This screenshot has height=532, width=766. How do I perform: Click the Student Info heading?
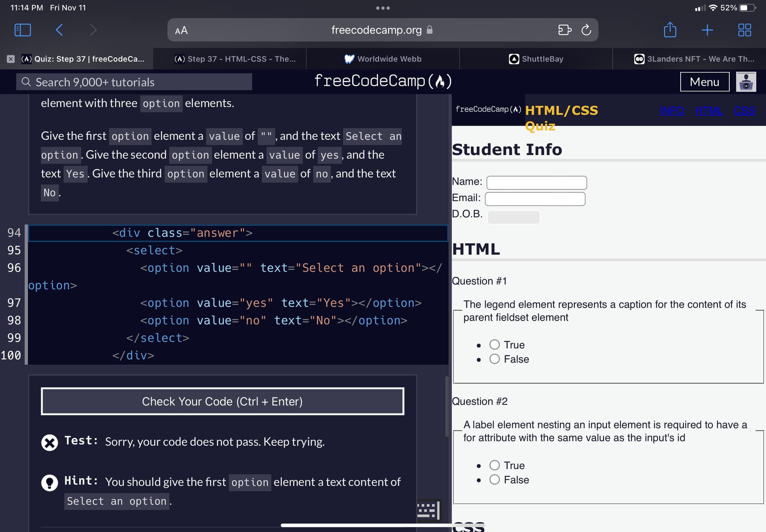[507, 150]
